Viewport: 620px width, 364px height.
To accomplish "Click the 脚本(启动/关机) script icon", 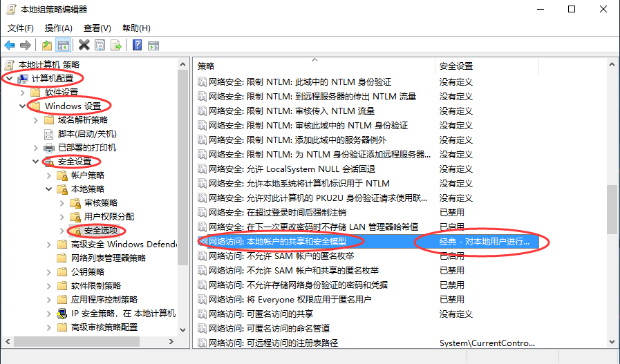I will 48,134.
